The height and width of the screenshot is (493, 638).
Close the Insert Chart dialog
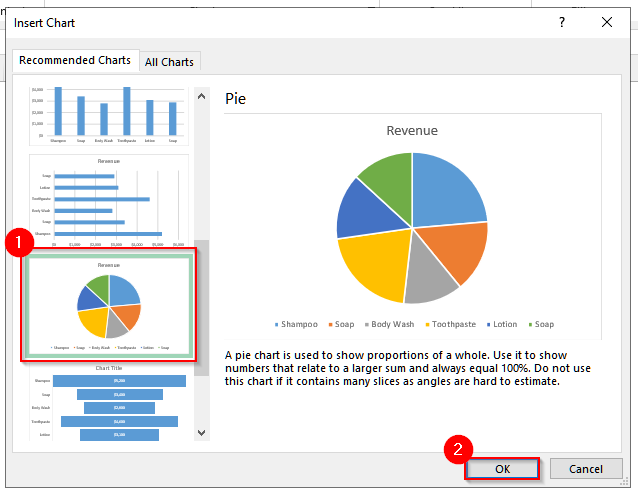tap(607, 22)
